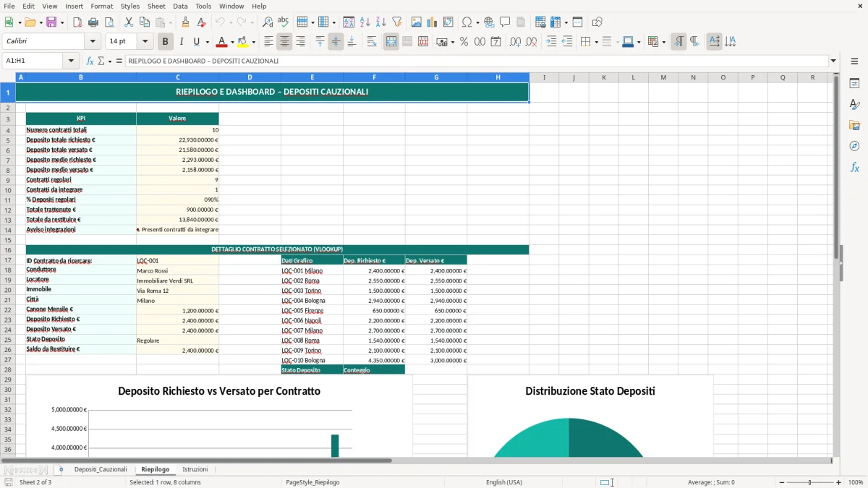Viewport: 868px width, 488px height.
Task: Click the Insert Image icon
Action: (417, 22)
